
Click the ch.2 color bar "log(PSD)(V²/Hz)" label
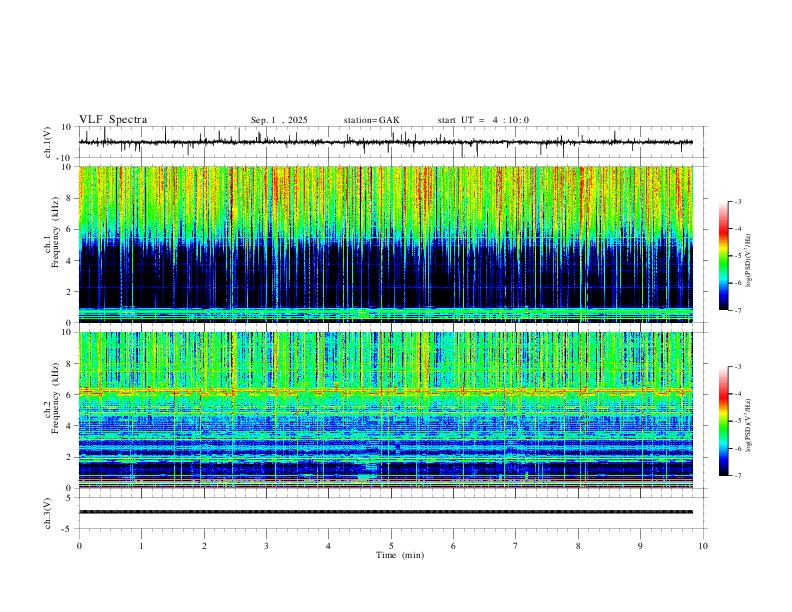pyautogui.click(x=748, y=425)
